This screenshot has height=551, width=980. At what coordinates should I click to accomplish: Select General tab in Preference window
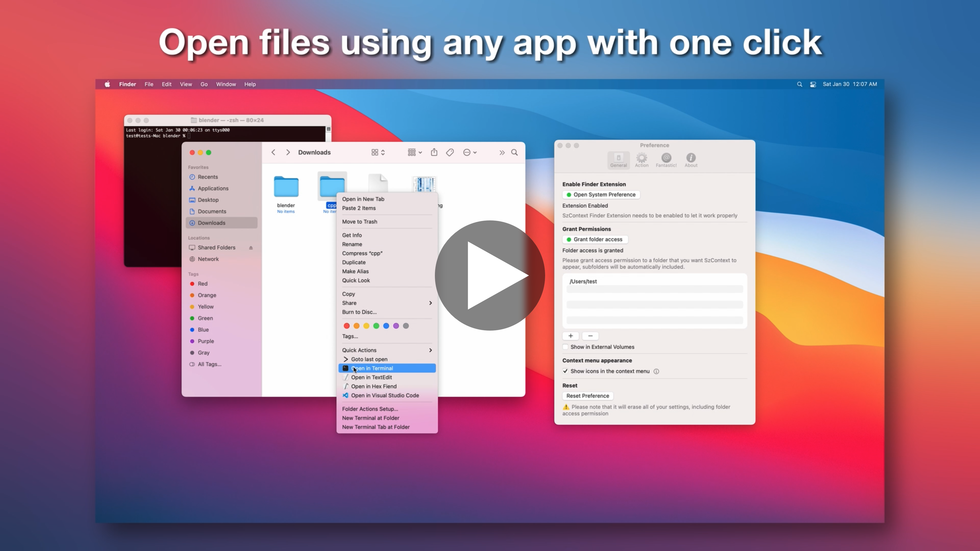click(x=619, y=160)
